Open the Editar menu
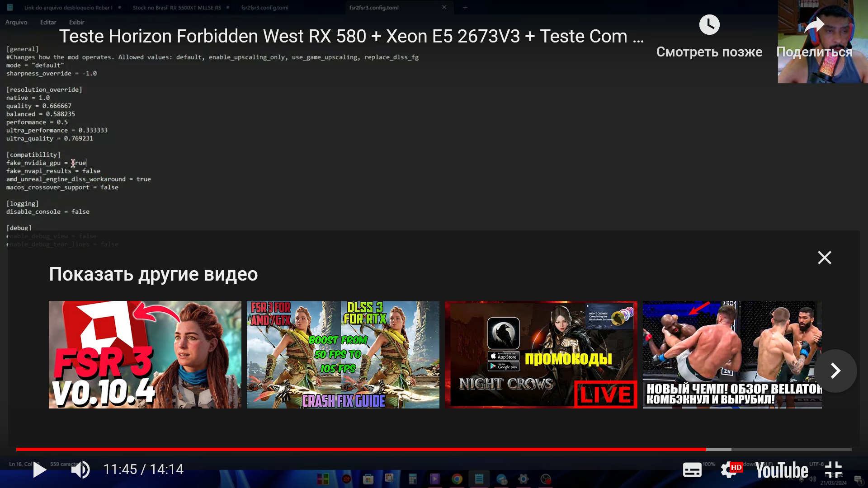The width and height of the screenshot is (868, 488). (x=48, y=22)
